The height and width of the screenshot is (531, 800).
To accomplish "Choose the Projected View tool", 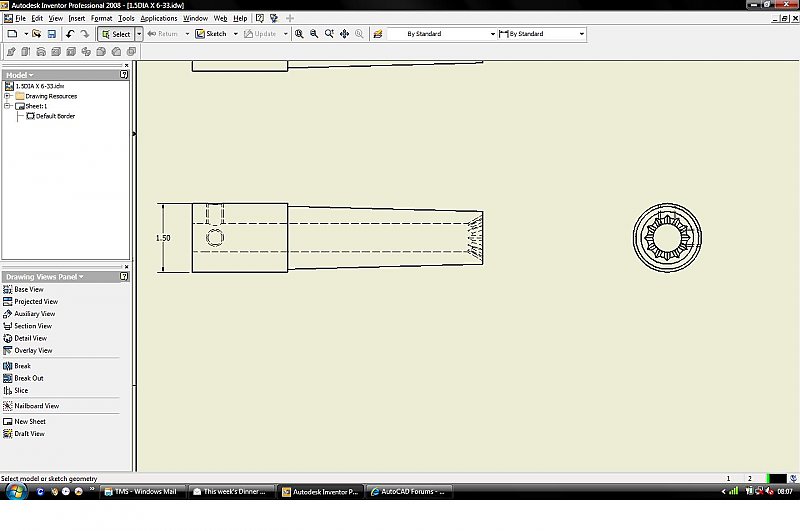I will [35, 301].
